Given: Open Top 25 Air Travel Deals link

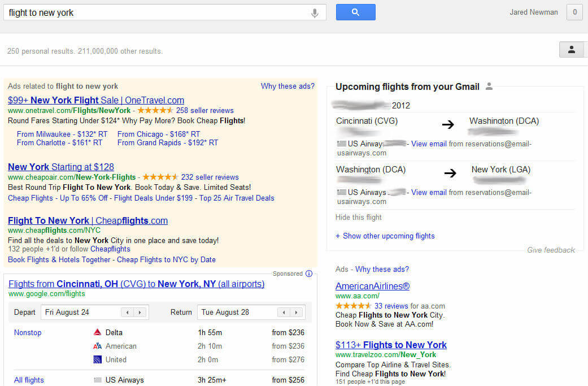Looking at the screenshot, I should click(x=237, y=198).
